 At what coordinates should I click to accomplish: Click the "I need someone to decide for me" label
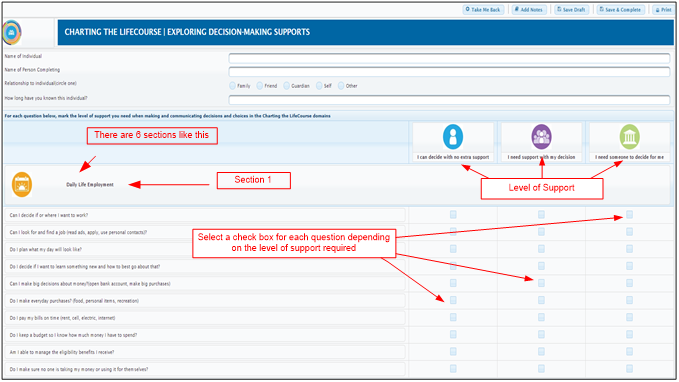coord(629,157)
